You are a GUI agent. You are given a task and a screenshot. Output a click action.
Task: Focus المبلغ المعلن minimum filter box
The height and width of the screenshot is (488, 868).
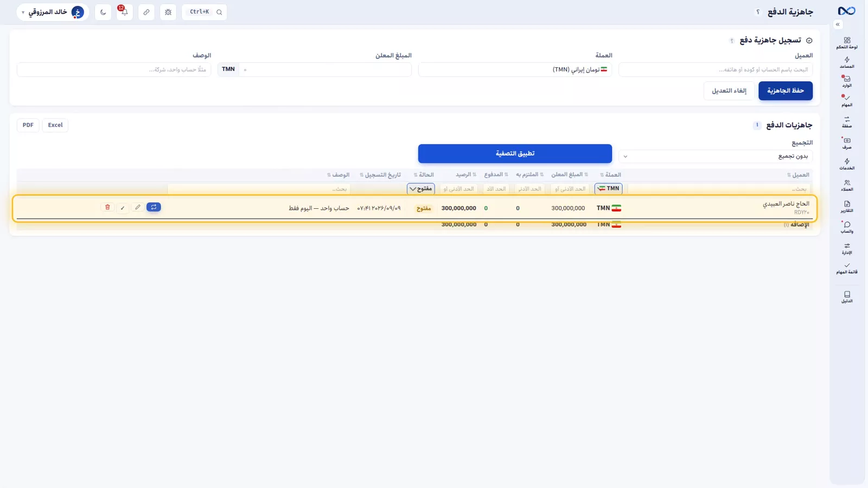[569, 189]
